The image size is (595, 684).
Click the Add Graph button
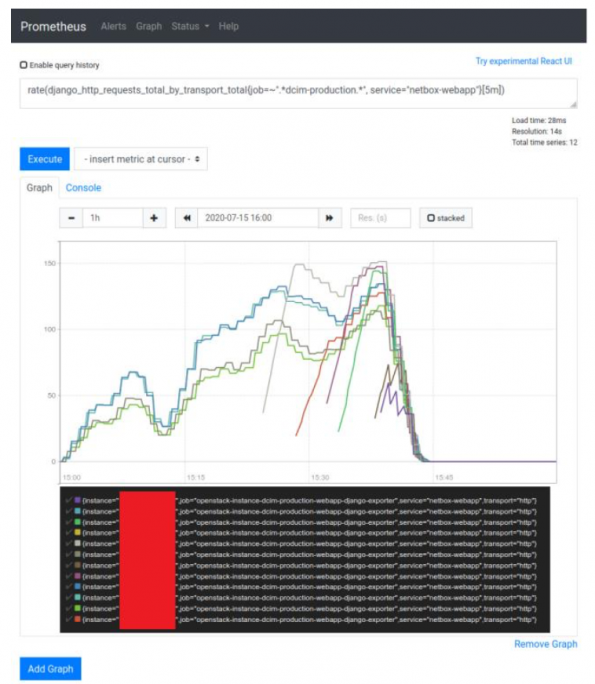pos(50,669)
